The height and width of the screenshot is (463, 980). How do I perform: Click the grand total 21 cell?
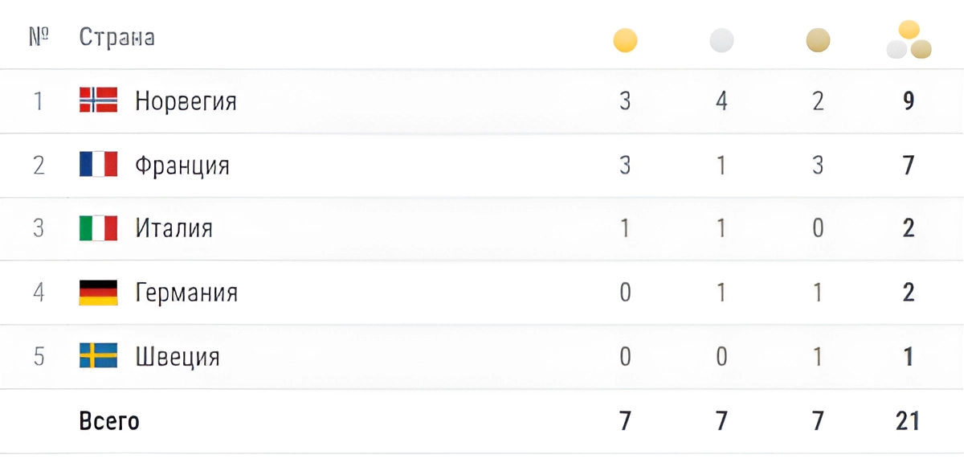[x=908, y=420]
